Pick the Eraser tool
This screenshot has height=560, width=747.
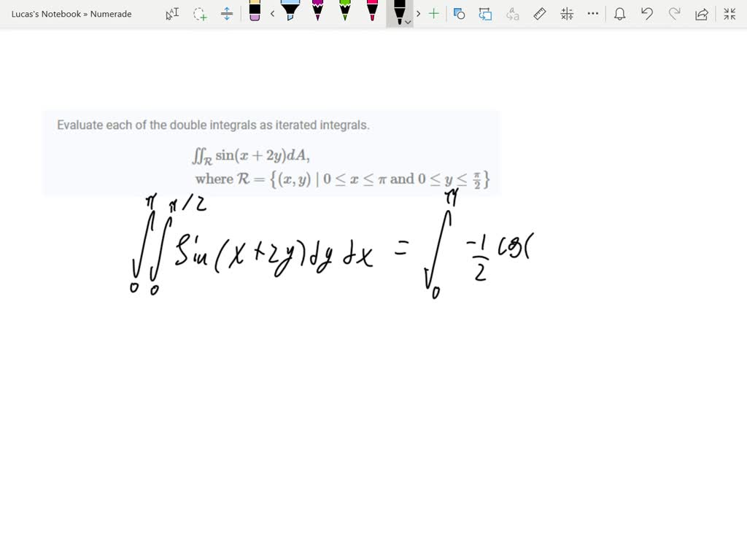click(x=255, y=13)
